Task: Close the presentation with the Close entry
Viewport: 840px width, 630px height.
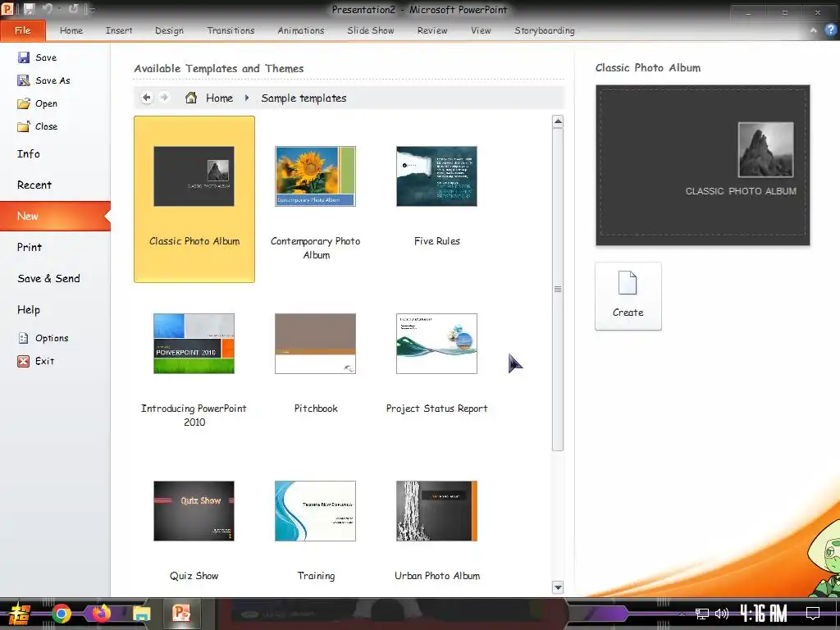Action: click(x=38, y=126)
